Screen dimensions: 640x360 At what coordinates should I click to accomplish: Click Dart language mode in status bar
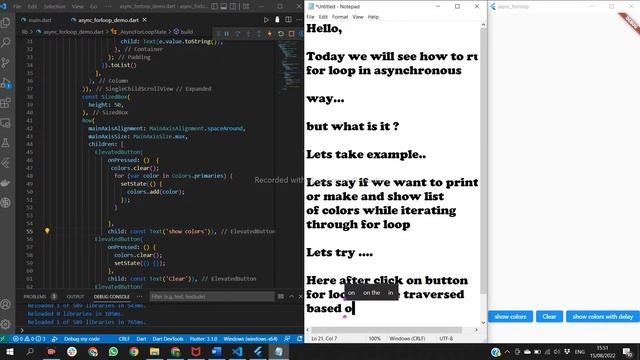point(141,339)
